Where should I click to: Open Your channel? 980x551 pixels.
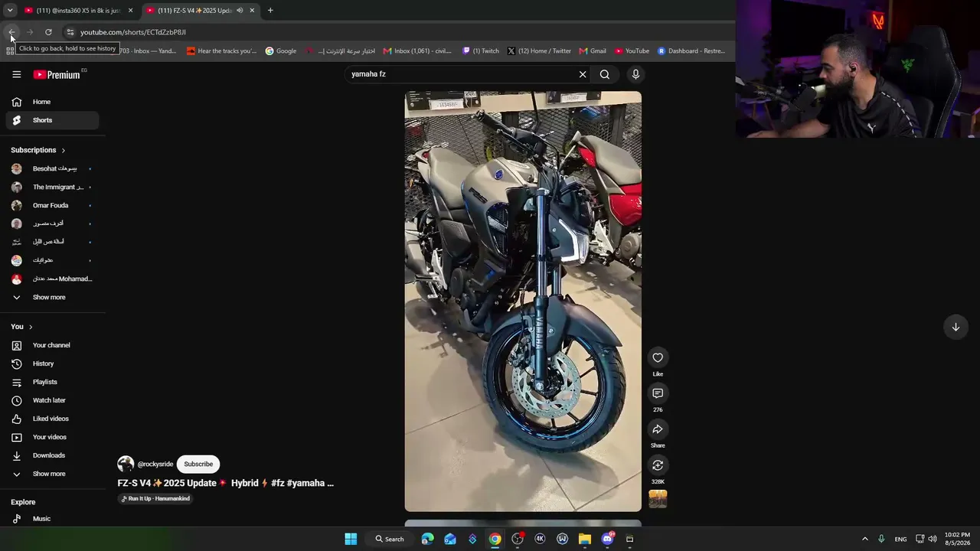[52, 345]
